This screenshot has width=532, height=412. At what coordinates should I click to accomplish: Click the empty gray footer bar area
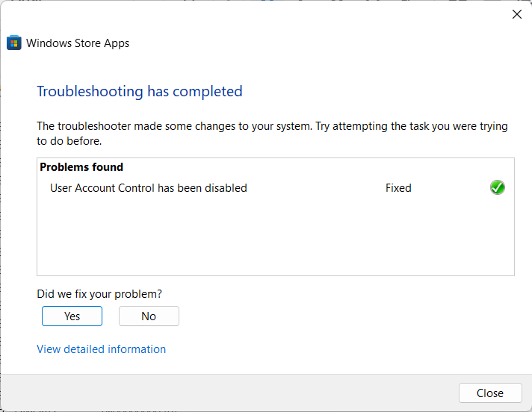point(224,393)
